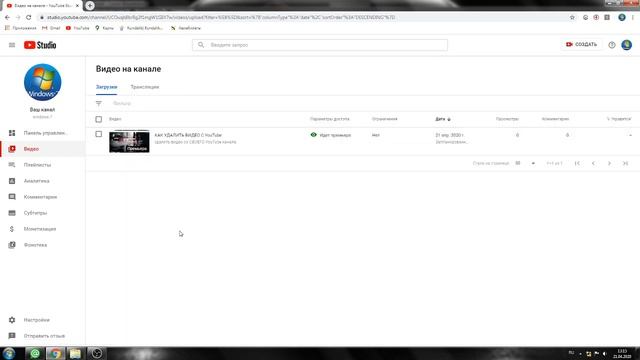Click the green messenger taskbar icon
Viewport: 640px width, 360px height.
[35, 353]
